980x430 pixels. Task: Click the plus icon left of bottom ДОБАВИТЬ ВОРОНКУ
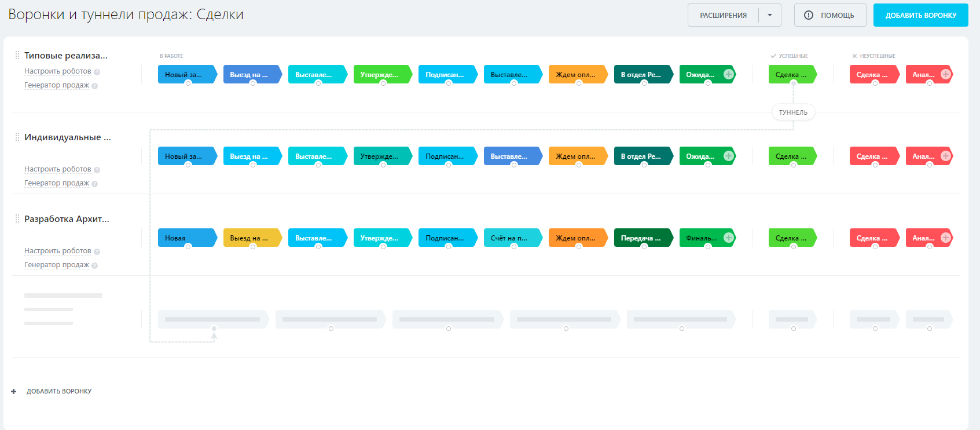click(14, 392)
